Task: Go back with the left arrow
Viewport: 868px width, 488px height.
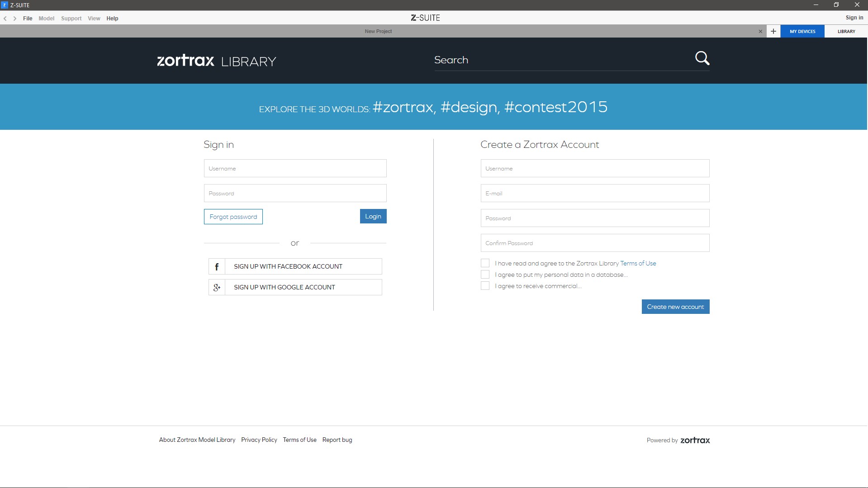Action: click(5, 19)
